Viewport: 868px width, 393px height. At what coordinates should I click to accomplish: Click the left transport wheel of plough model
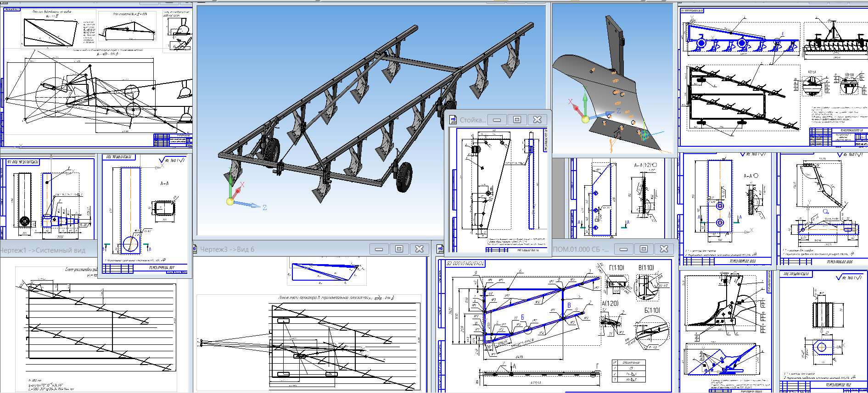[271, 150]
